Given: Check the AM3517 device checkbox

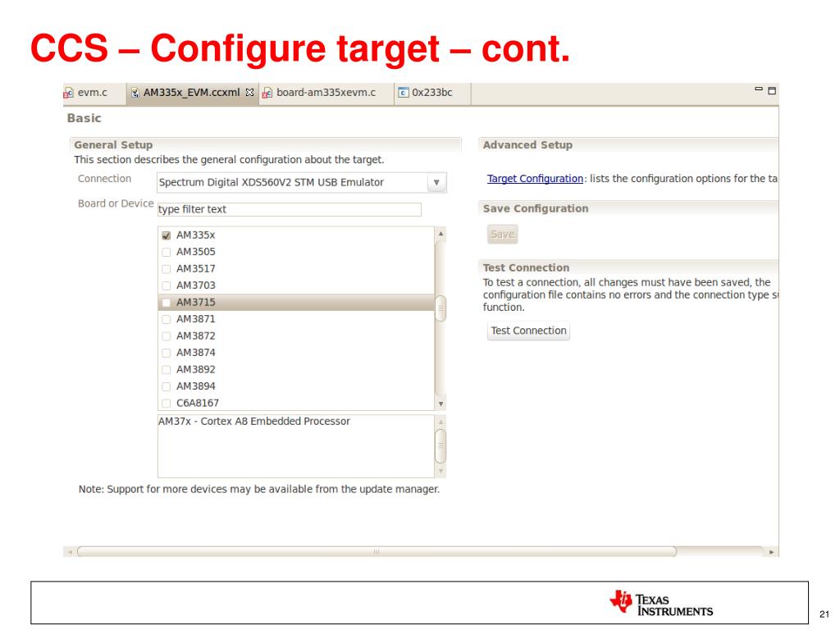Looking at the screenshot, I should point(166,269).
